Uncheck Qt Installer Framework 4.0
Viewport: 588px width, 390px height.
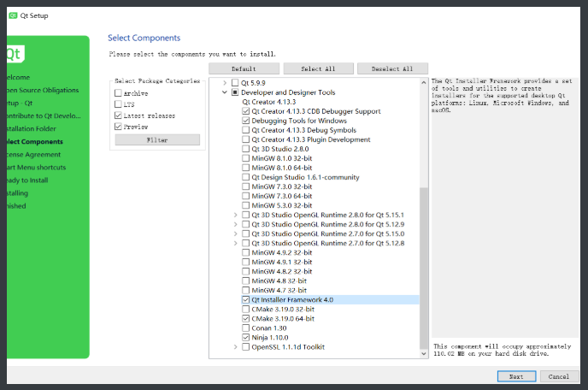pyautogui.click(x=245, y=299)
